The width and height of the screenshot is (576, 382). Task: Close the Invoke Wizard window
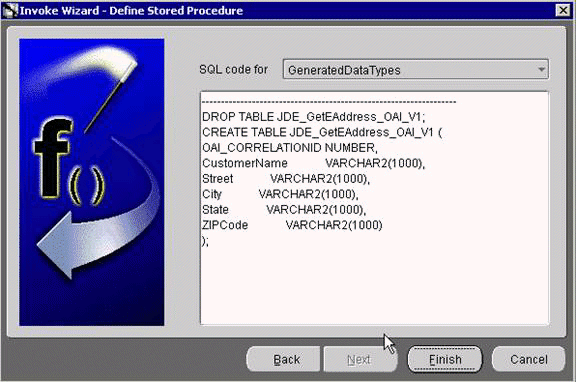pos(563,10)
